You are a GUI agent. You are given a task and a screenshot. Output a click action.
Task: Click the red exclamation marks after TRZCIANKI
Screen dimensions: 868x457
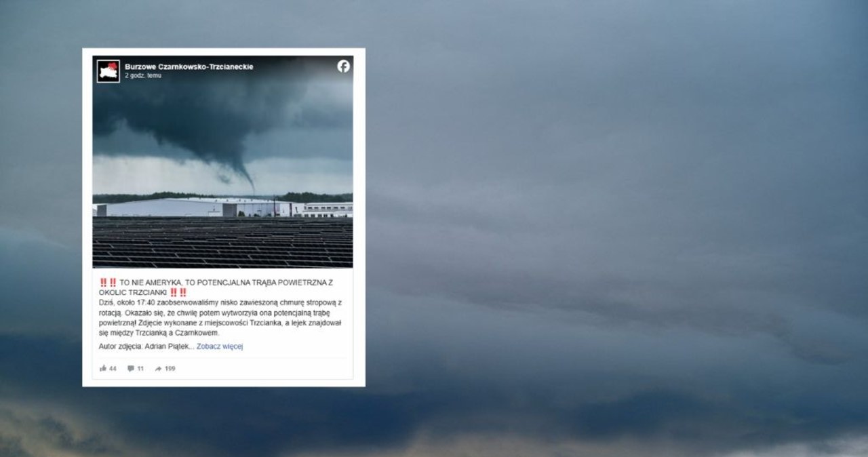click(x=178, y=292)
